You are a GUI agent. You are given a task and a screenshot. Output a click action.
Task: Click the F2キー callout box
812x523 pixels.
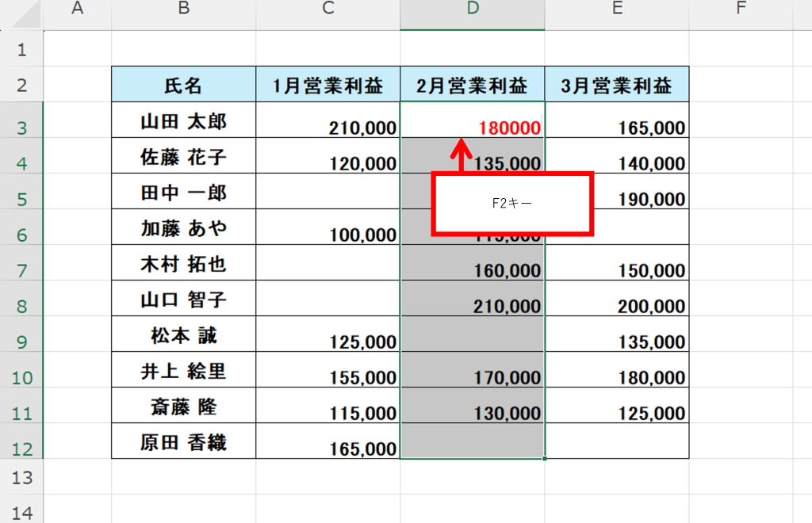(x=512, y=204)
